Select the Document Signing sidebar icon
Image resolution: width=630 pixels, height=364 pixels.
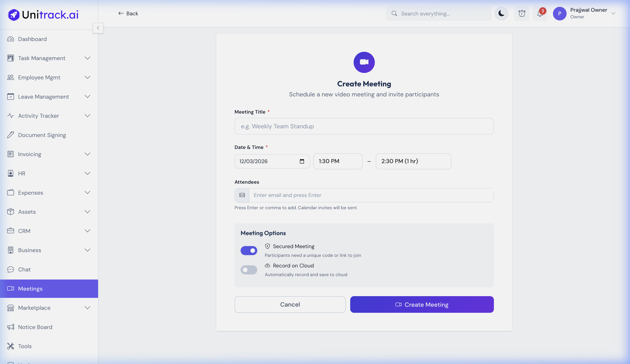coord(10,135)
